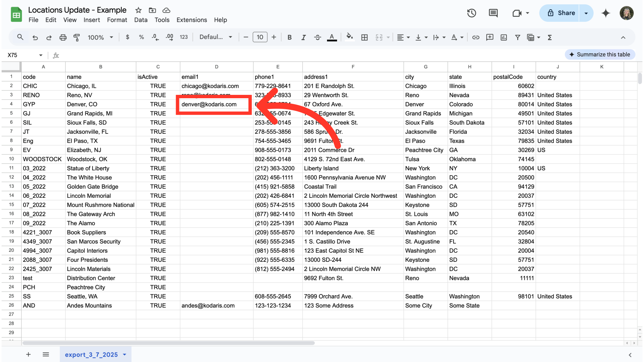
Task: Expand the Share options arrow
Action: pos(586,13)
